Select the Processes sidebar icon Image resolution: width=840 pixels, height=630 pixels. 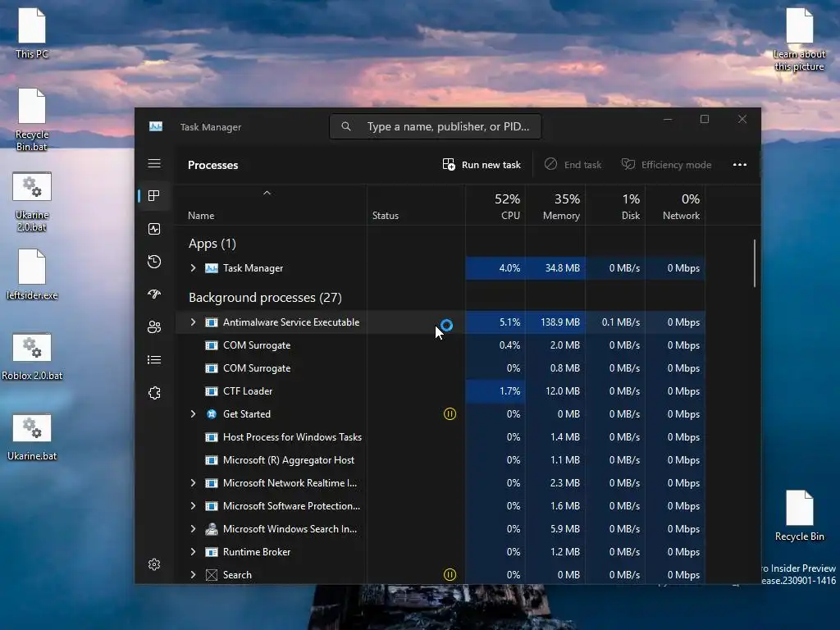pos(154,196)
